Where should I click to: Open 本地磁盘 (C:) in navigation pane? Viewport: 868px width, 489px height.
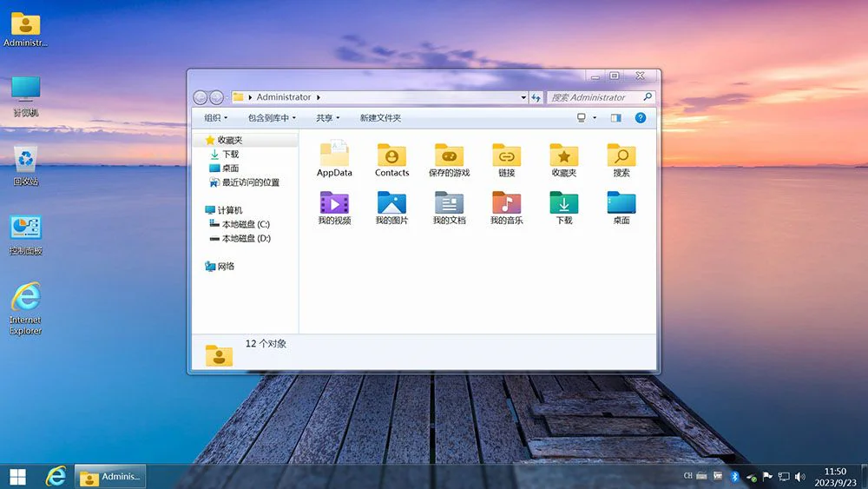pyautogui.click(x=240, y=224)
